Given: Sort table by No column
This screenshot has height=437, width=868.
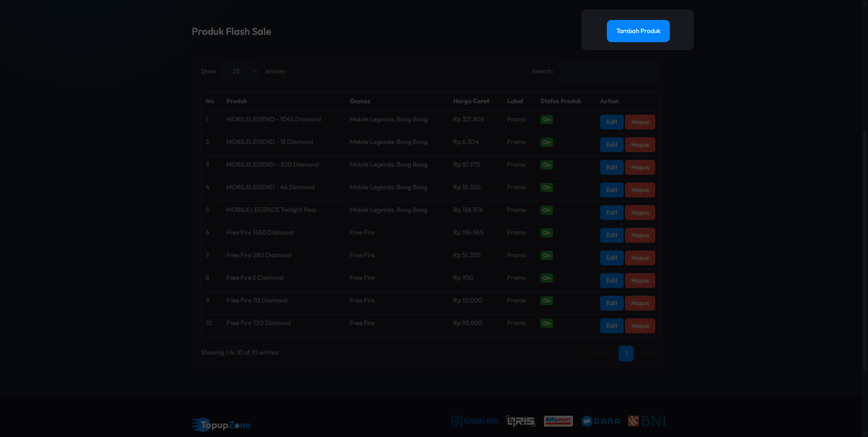Looking at the screenshot, I should [210, 101].
